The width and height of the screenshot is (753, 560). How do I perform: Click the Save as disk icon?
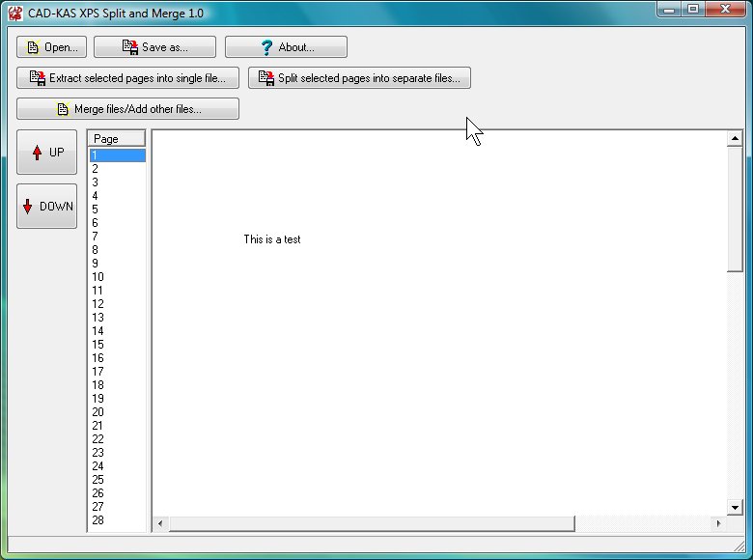130,47
